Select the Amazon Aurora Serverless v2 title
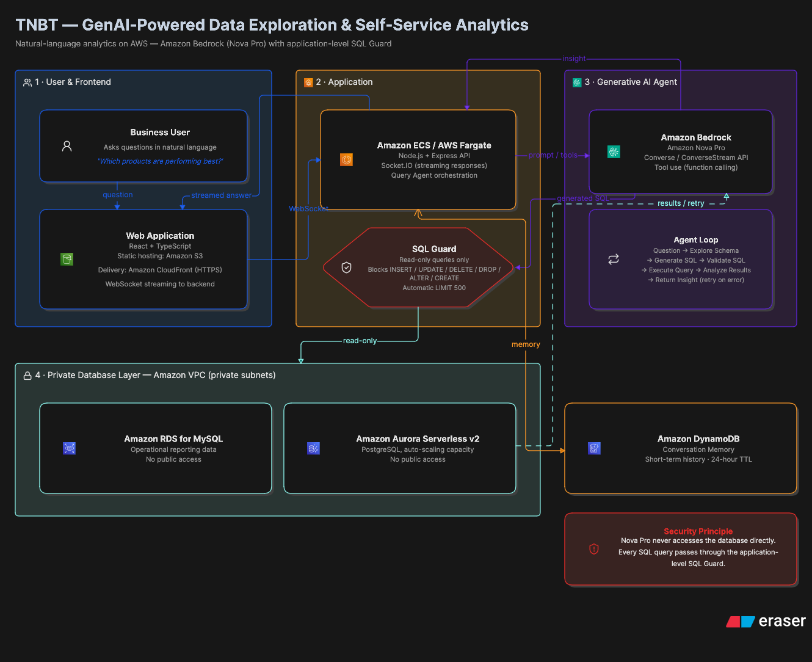Viewport: 812px width, 662px height. (418, 439)
